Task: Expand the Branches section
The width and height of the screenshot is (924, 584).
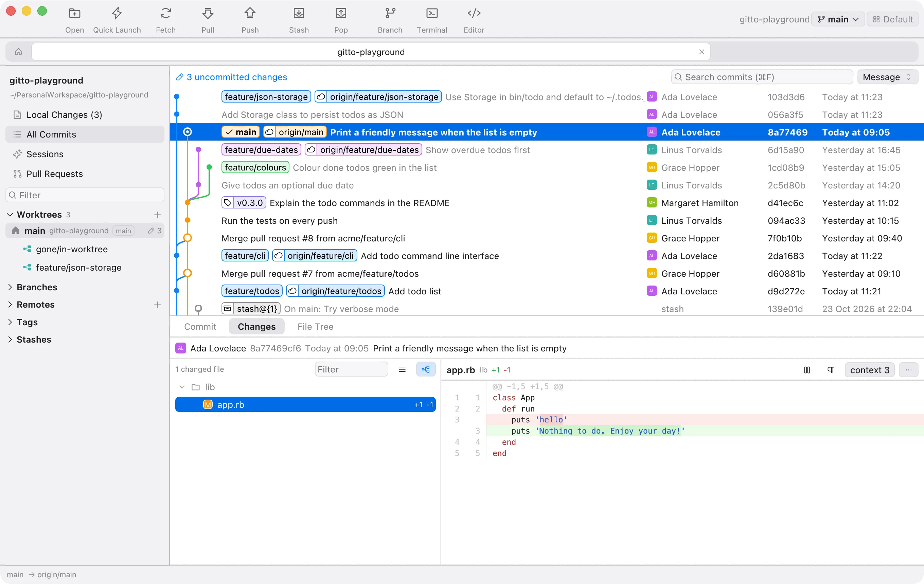Action: 10,287
